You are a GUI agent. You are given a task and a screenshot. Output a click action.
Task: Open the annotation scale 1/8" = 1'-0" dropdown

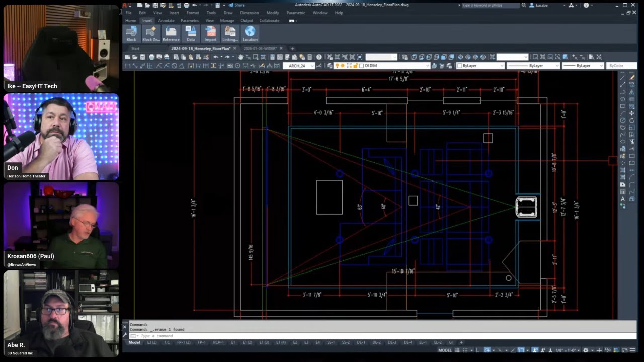[569, 350]
